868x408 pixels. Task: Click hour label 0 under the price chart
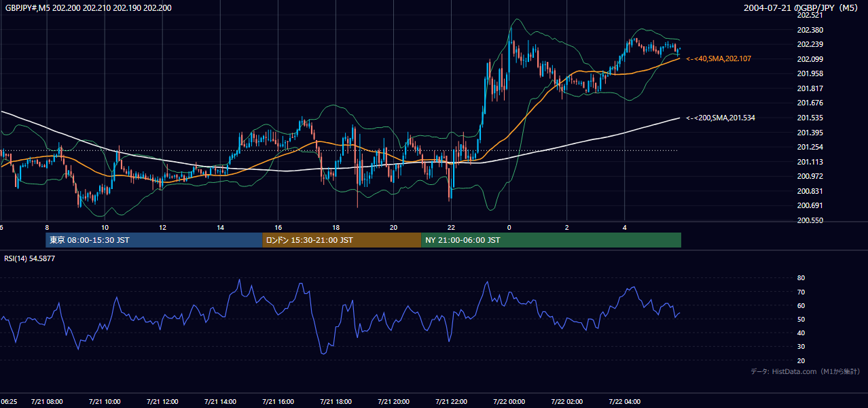(509, 228)
